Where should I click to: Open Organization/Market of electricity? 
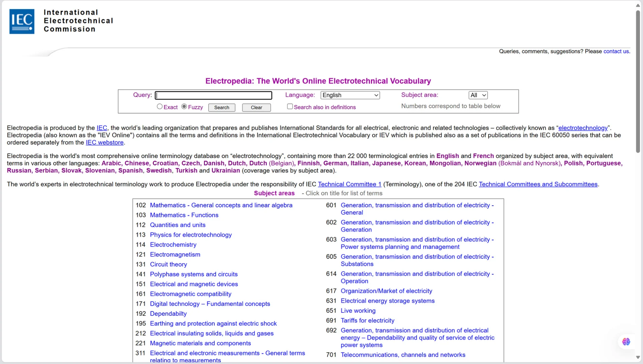coord(386,291)
